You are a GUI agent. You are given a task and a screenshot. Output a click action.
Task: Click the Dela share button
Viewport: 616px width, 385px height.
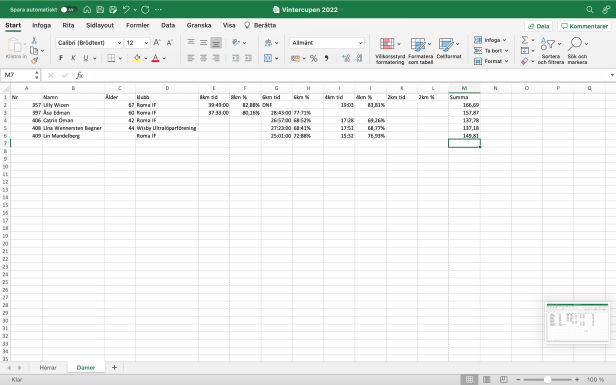539,26
